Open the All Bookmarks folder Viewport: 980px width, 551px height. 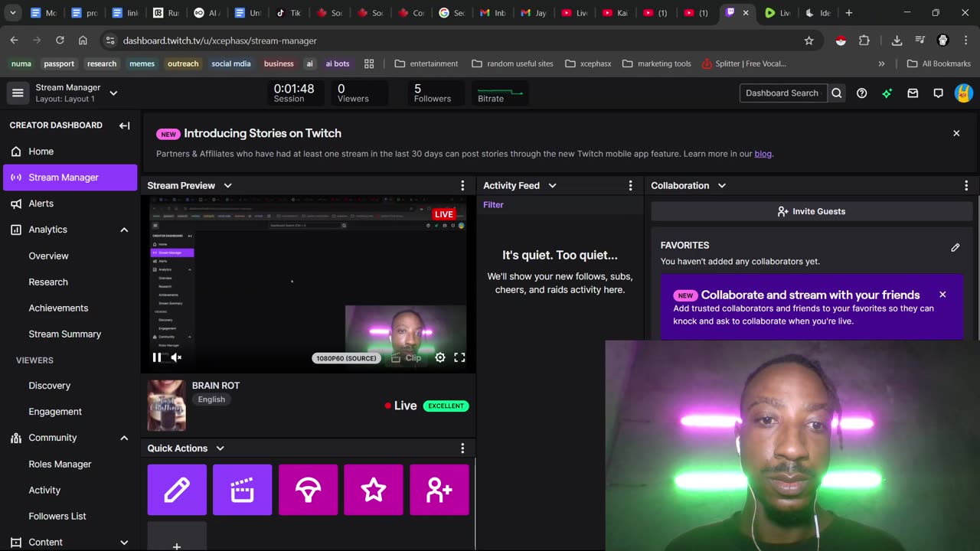click(938, 64)
